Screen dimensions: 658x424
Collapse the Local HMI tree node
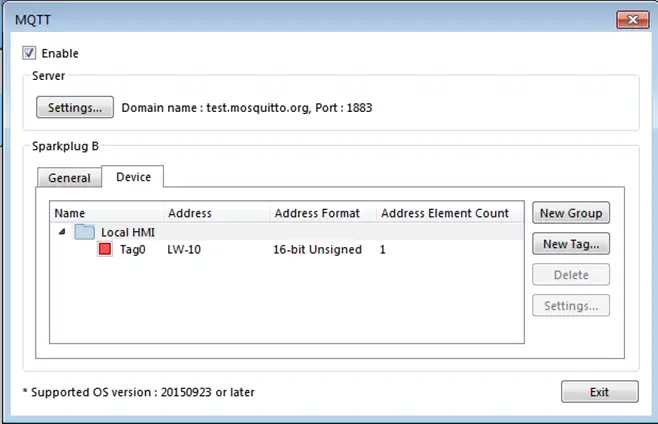click(62, 232)
